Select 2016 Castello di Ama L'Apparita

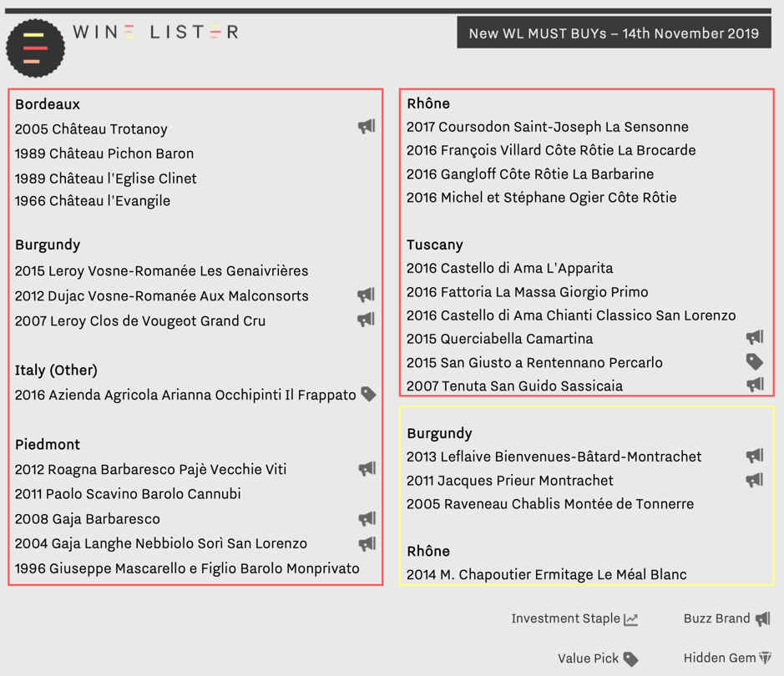[x=509, y=268]
